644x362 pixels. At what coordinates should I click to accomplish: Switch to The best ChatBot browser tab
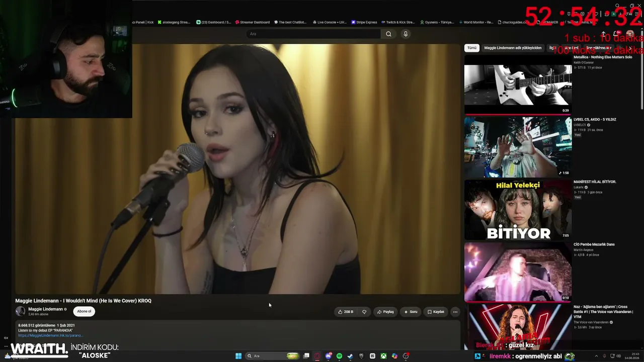[290, 22]
